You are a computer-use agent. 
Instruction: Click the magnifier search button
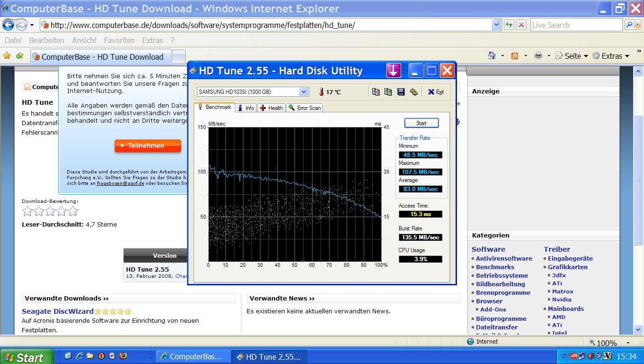click(x=629, y=25)
